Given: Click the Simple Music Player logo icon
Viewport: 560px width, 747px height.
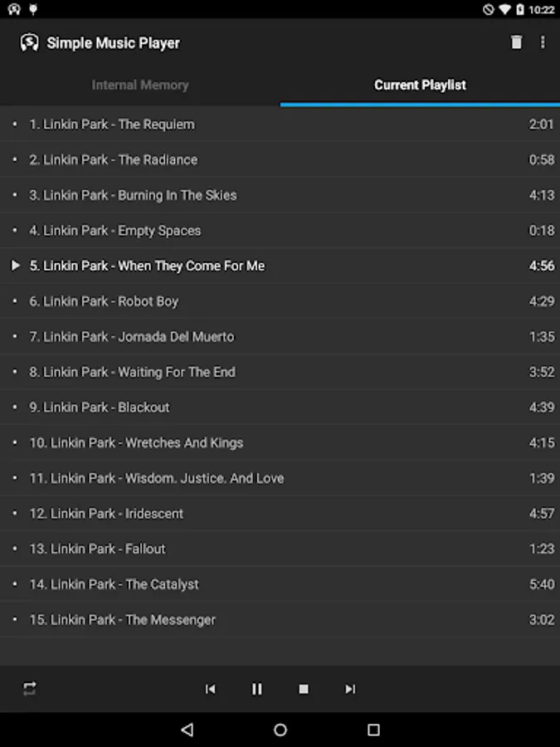Looking at the screenshot, I should pyautogui.click(x=29, y=43).
